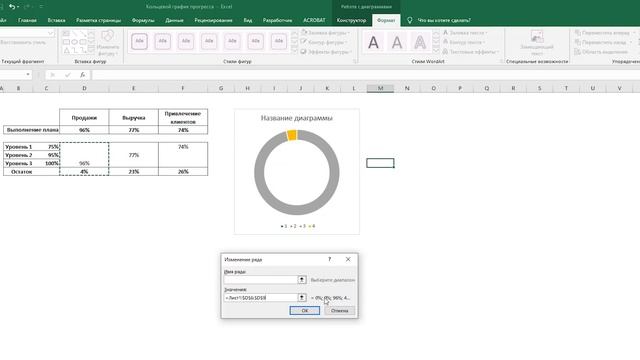Open the Главная ribbon tab

27,20
